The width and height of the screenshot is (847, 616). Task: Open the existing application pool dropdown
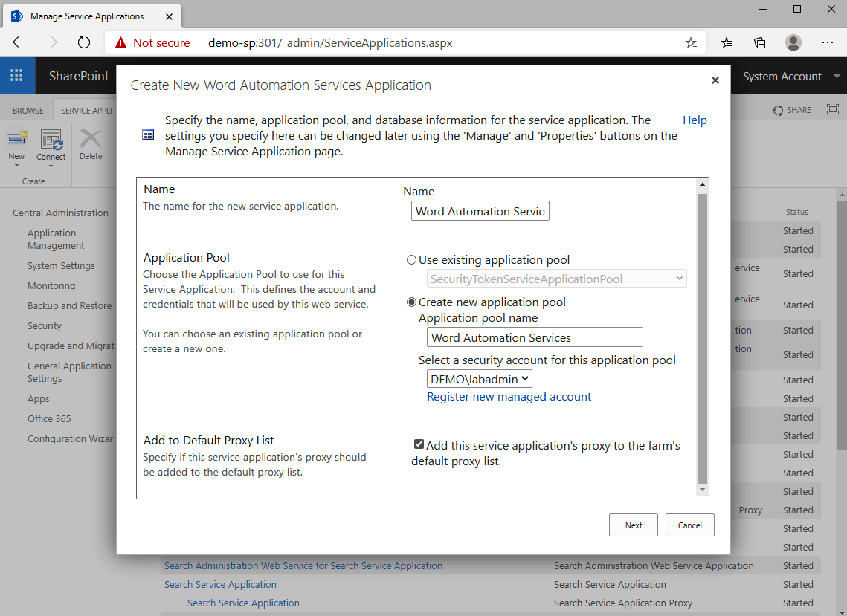click(x=556, y=279)
